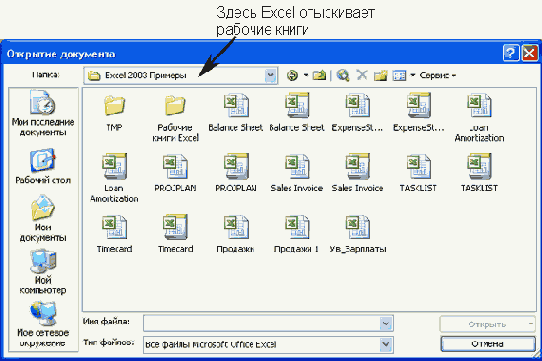Click the Рабочие книги Excel folder label
The height and width of the screenshot is (361, 542).
(175, 133)
